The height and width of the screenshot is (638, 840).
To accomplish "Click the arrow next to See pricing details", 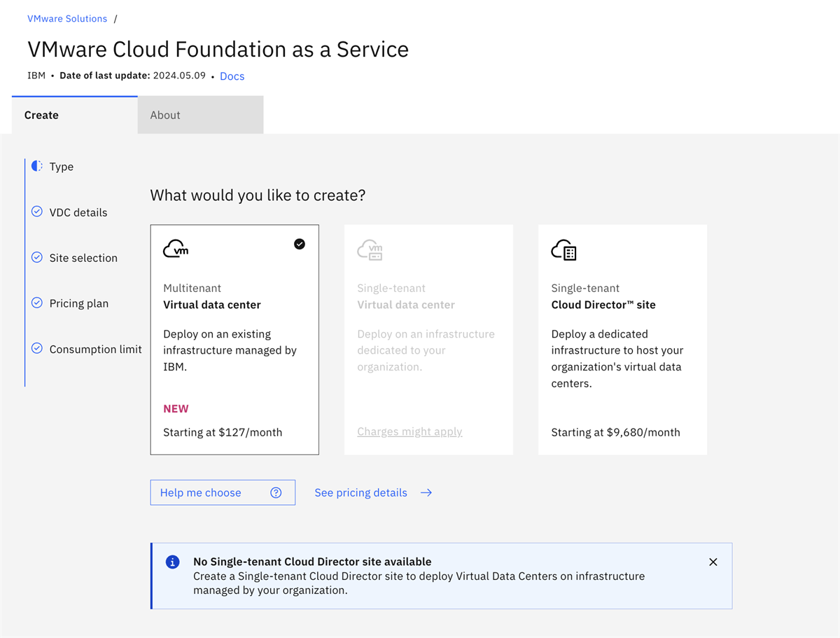I will pos(426,492).
